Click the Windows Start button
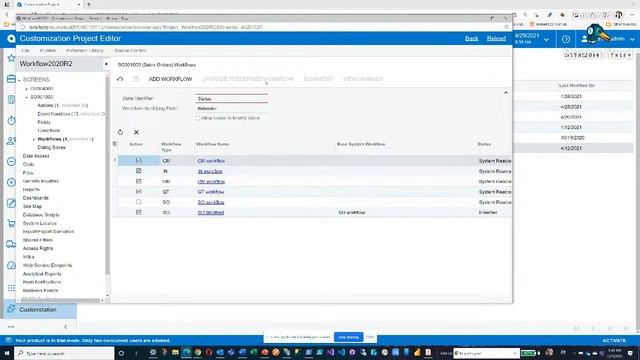The height and width of the screenshot is (360, 640). (x=7, y=353)
